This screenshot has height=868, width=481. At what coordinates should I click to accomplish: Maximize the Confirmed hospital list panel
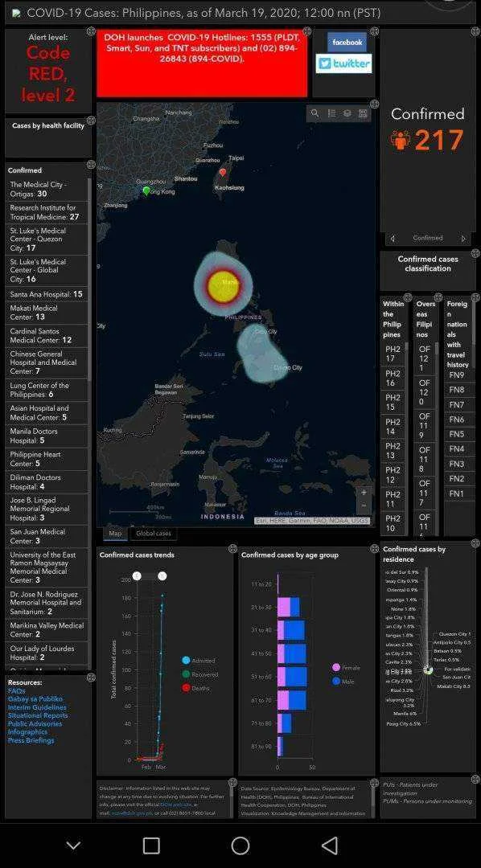tap(91, 165)
